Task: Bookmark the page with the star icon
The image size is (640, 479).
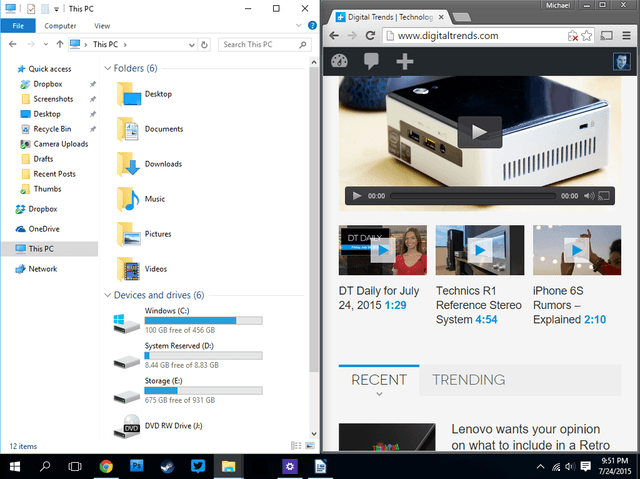Action: pos(587,36)
